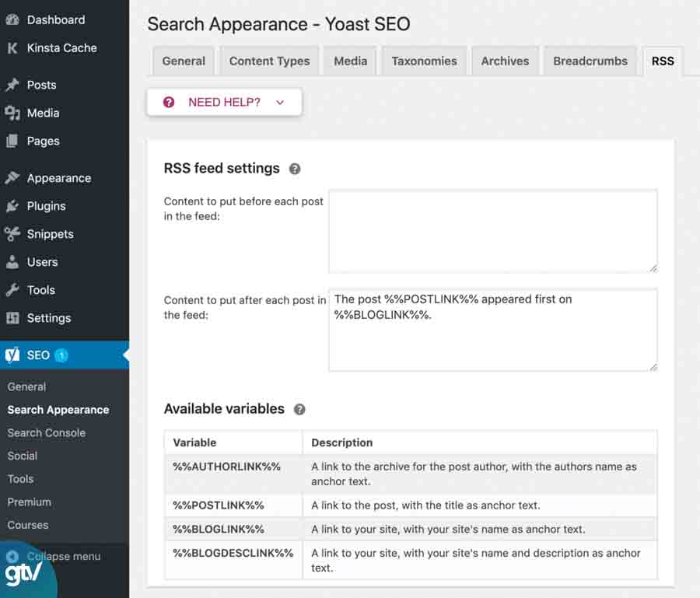Click the Dashboard sidebar icon
Screen dimensions: 700x598
pyautogui.click(x=11, y=19)
